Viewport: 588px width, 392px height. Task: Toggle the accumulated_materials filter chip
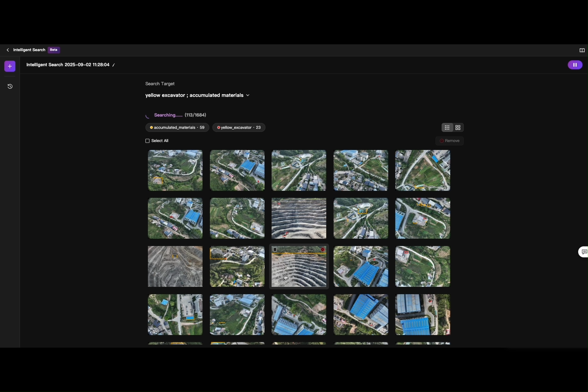(x=177, y=128)
